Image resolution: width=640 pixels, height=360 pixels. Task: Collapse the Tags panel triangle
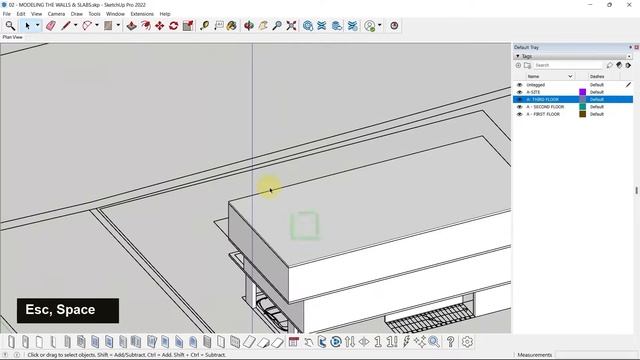click(518, 56)
